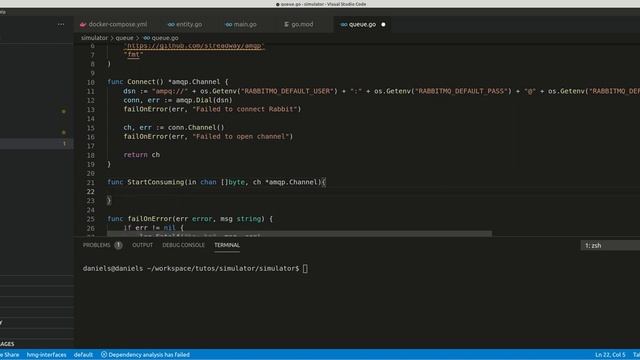Click the queue.go file breadcrumb
Image resolution: width=640 pixels, height=360 pixels.
pyautogui.click(x=161, y=38)
